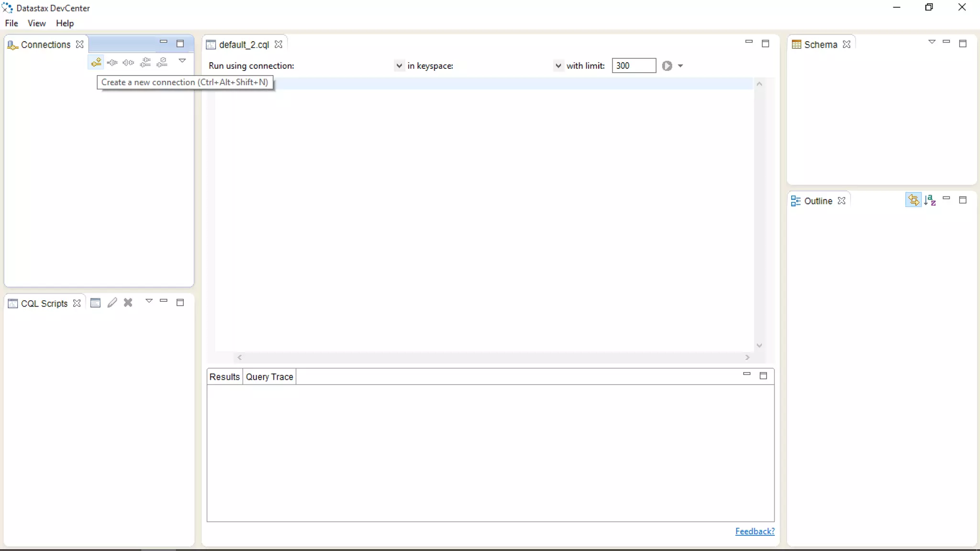Switch to the Query Trace tab
The height and width of the screenshot is (551, 980).
click(x=269, y=377)
